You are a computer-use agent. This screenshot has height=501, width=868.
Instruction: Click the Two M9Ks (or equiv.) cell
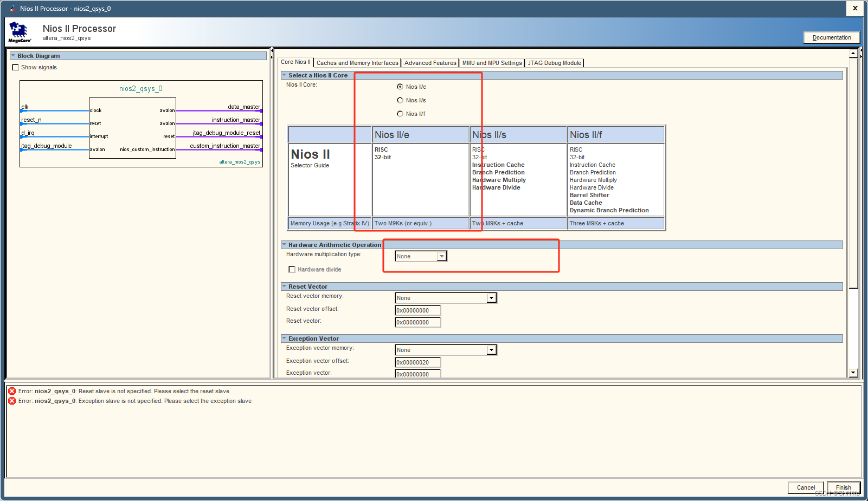coord(421,223)
